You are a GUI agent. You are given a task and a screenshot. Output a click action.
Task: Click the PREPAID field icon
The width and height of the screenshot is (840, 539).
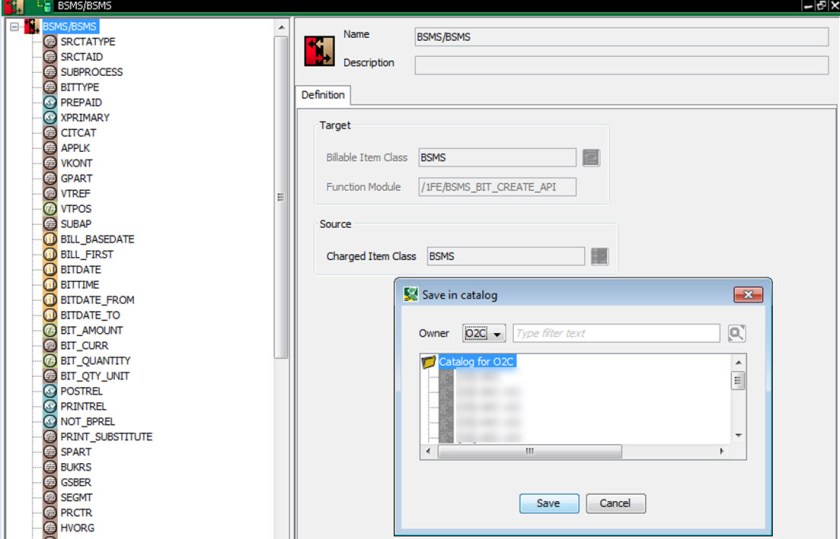[50, 102]
